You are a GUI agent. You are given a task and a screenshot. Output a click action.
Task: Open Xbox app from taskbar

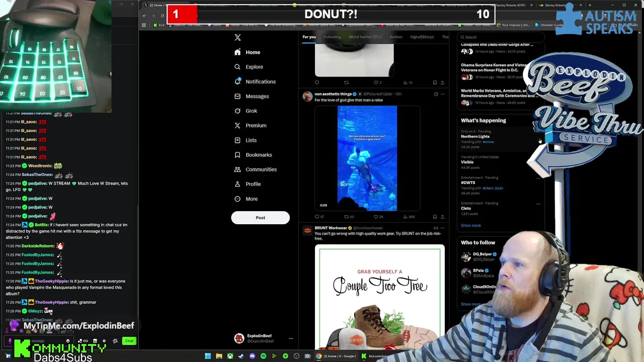230,356
